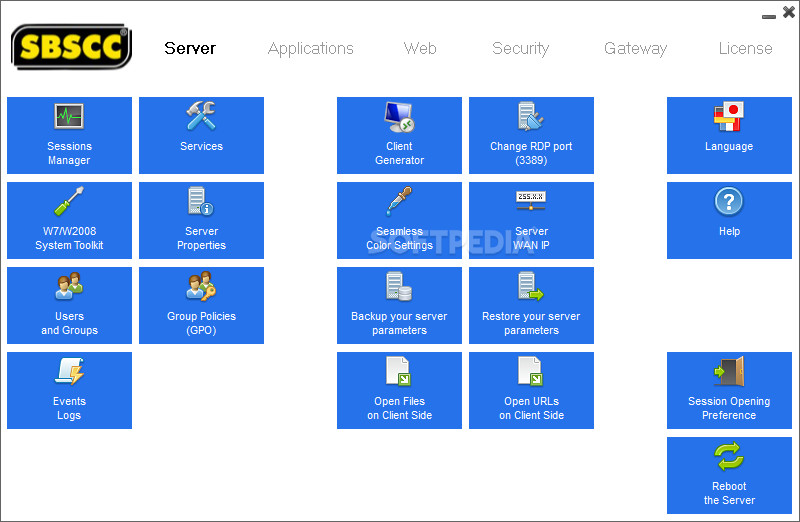This screenshot has width=800, height=522.
Task: Open URLs on Client Side tile
Action: tap(531, 390)
